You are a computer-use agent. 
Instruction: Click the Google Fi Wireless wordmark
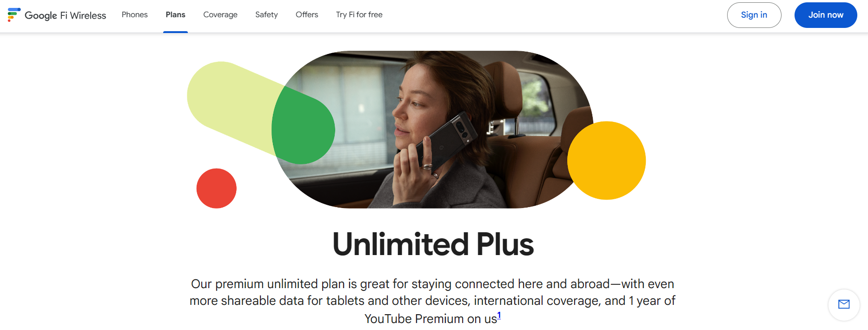pyautogui.click(x=66, y=15)
